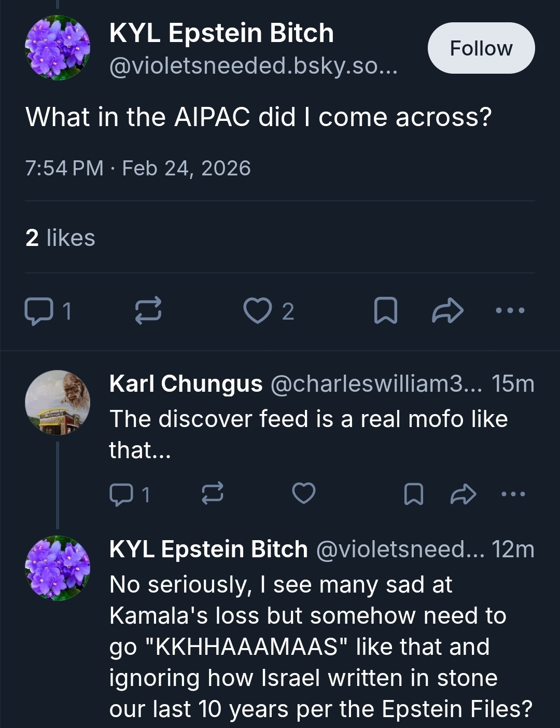
Task: Open more options on main post
Action: (510, 311)
